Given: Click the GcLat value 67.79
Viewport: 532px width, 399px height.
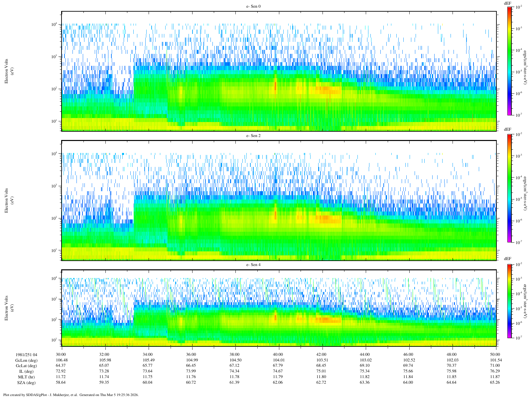Looking at the screenshot, I should click(x=278, y=366).
